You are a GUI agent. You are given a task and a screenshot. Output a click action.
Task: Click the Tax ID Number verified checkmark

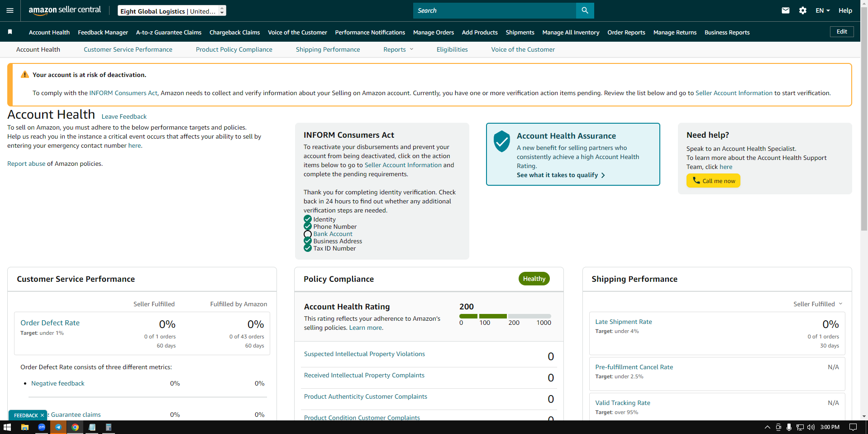[308, 248]
